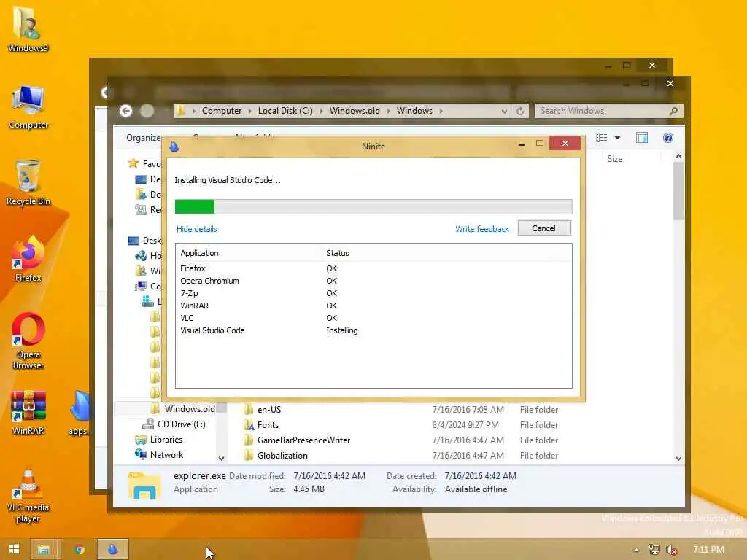
Task: Select the VLC row in Ninite list
Action: click(373, 318)
